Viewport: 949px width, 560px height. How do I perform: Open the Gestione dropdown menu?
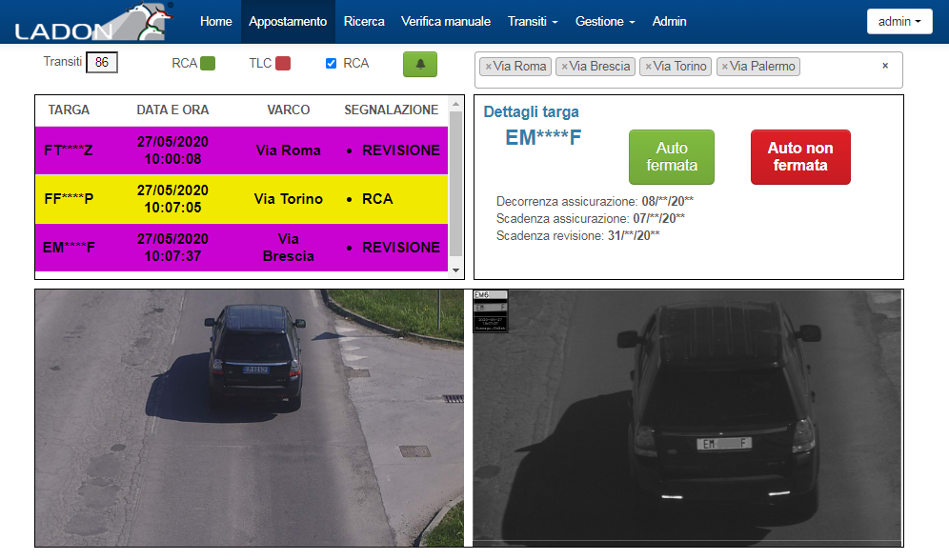pos(605,22)
